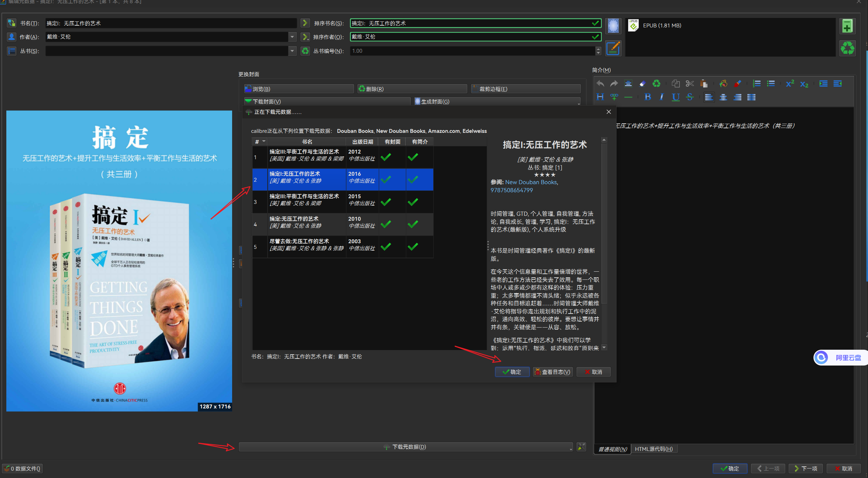868x478 pixels.
Task: Select center text alignment
Action: [x=723, y=97]
